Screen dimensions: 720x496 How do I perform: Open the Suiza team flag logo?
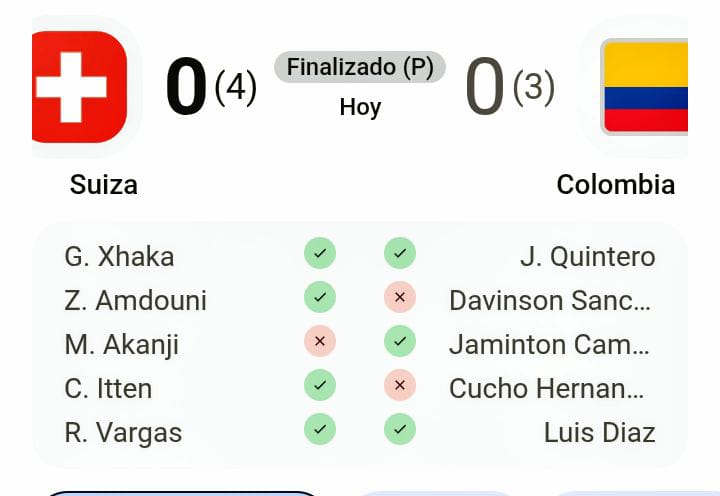tap(79, 87)
